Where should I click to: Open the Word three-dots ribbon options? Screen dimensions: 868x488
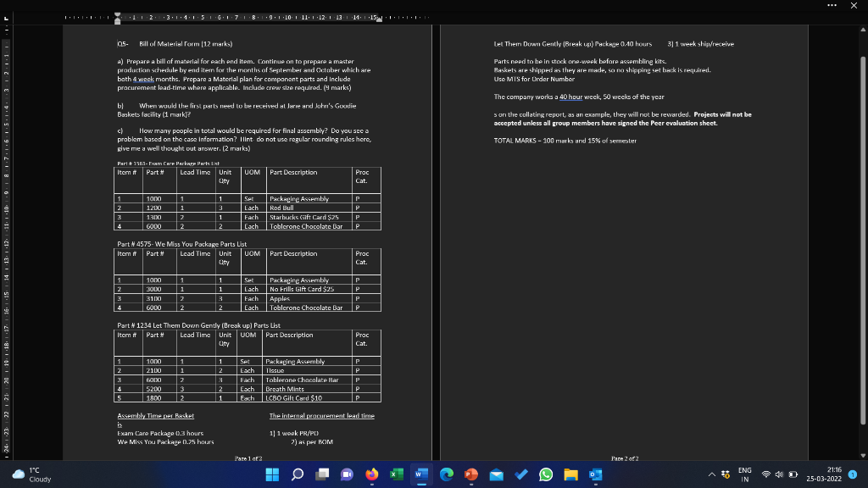tap(832, 5)
